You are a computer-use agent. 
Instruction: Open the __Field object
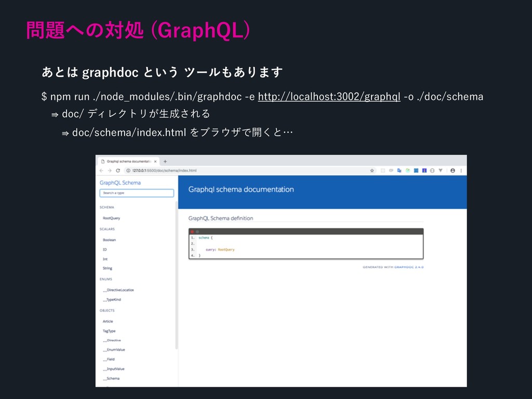(109, 360)
